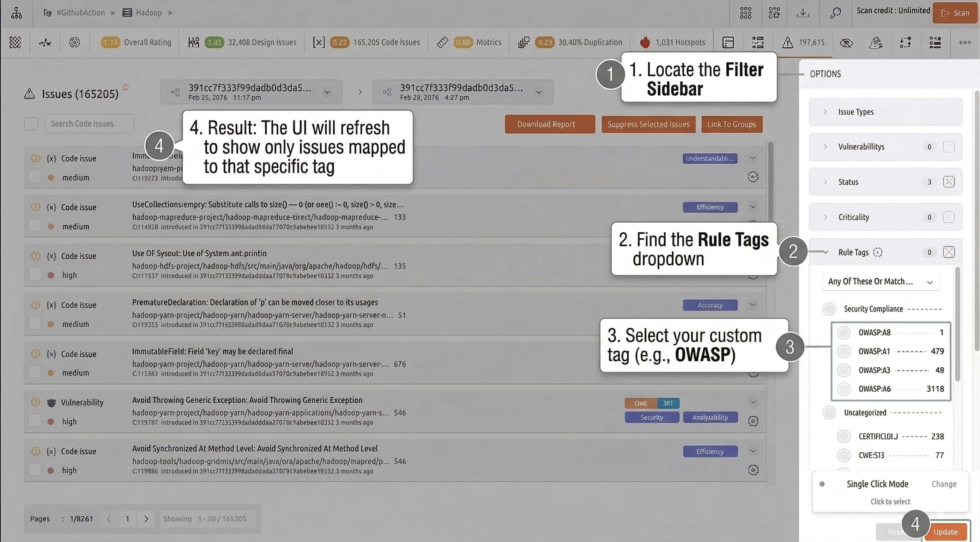980x542 pixels.
Task: Click the warning triangle issues icon
Action: click(787, 42)
